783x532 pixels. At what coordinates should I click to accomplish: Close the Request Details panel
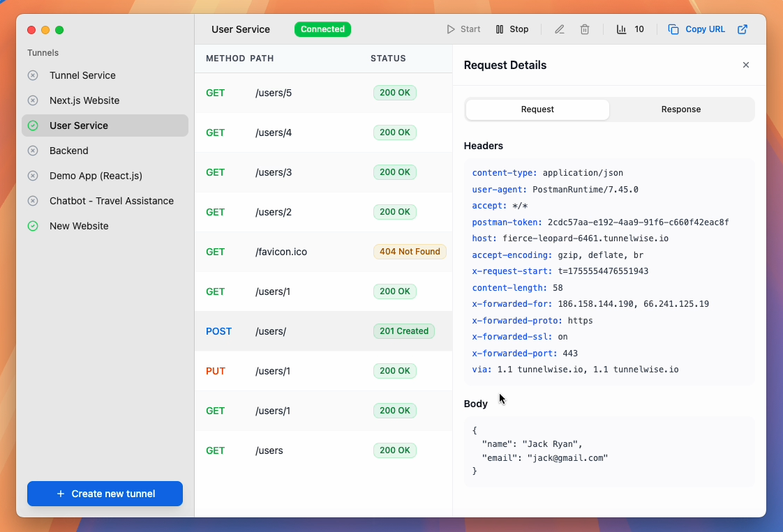[745, 65]
